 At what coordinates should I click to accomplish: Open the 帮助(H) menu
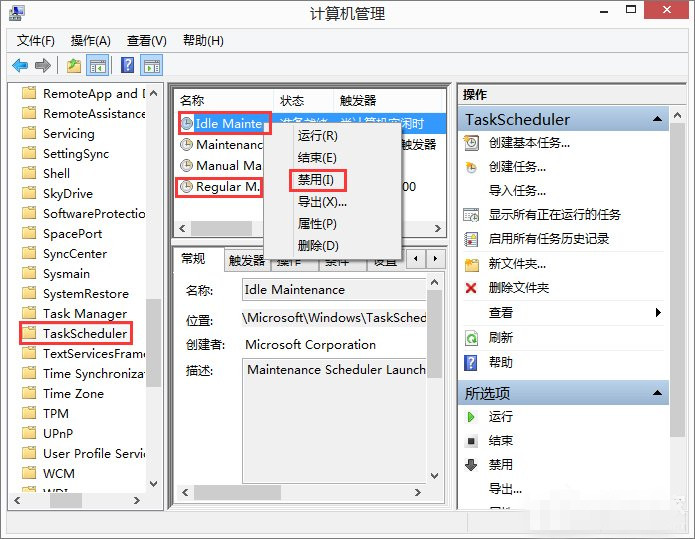[203, 41]
